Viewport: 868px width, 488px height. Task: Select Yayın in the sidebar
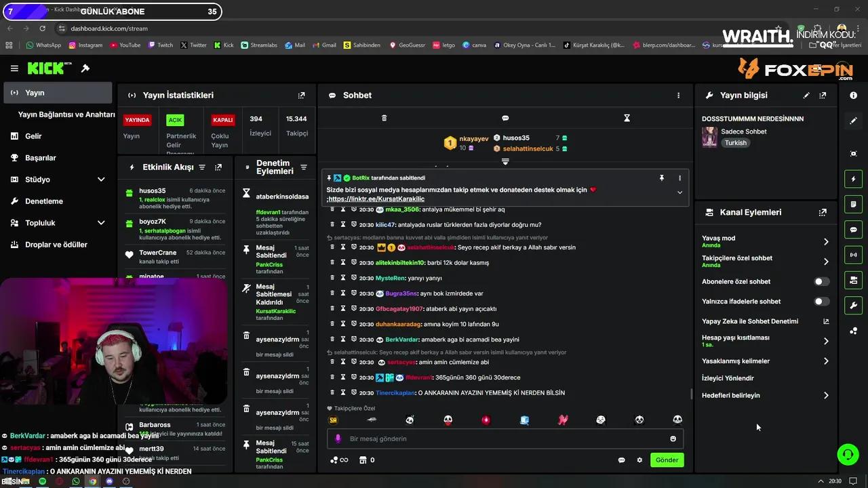pyautogui.click(x=58, y=93)
